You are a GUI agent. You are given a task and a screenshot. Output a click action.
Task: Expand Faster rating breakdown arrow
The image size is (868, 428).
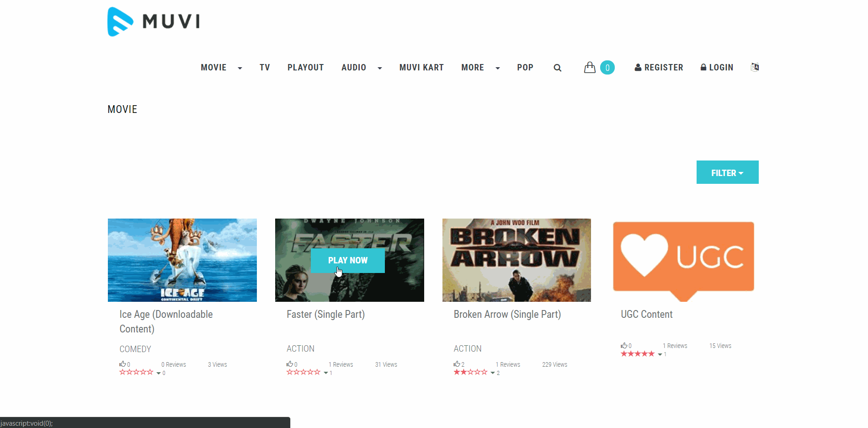[326, 373]
